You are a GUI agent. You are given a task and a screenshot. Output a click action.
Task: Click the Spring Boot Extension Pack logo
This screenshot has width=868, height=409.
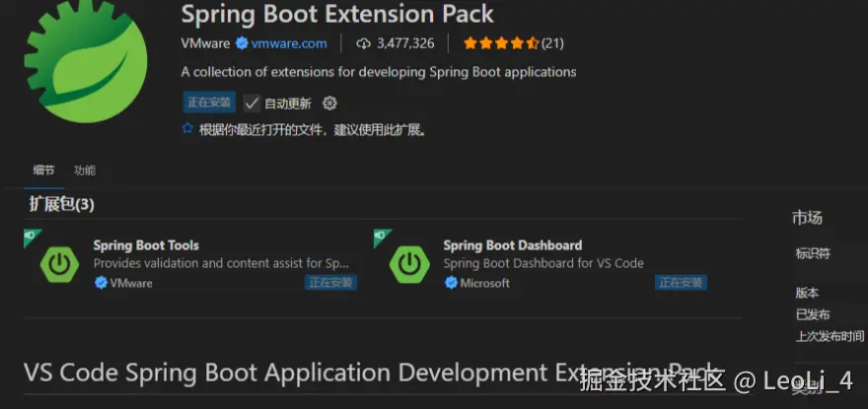click(86, 61)
